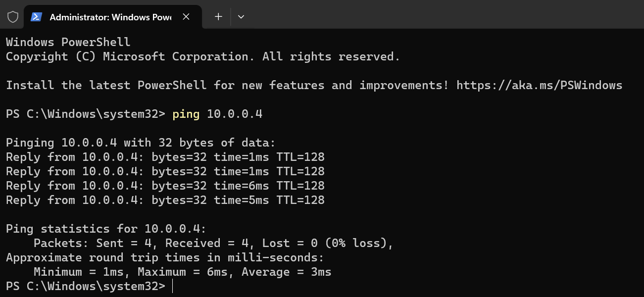The height and width of the screenshot is (297, 644).
Task: Open the https://aka.ms/PSWindows link
Action: pos(539,85)
